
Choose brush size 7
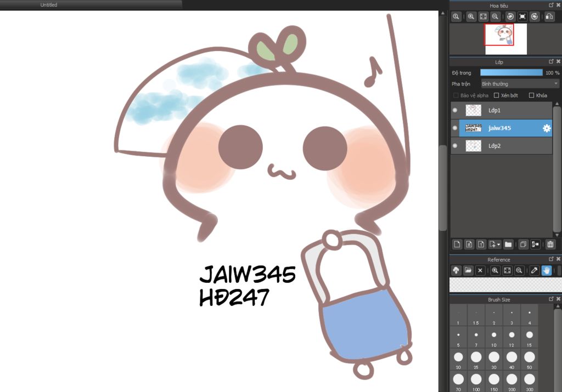(476, 337)
